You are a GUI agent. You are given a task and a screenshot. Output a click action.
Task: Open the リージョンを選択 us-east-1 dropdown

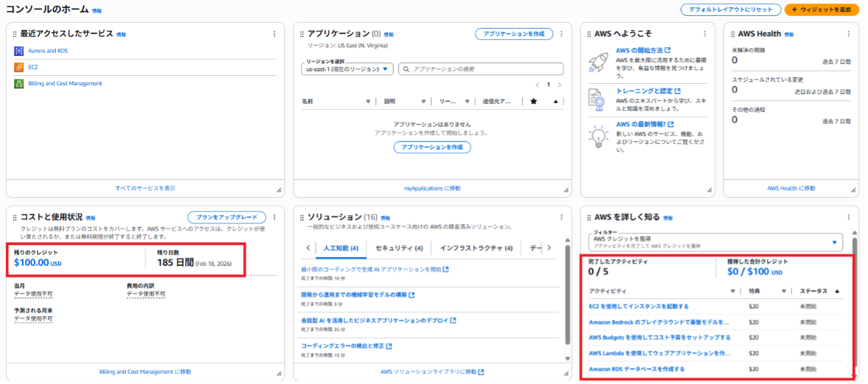tap(347, 69)
